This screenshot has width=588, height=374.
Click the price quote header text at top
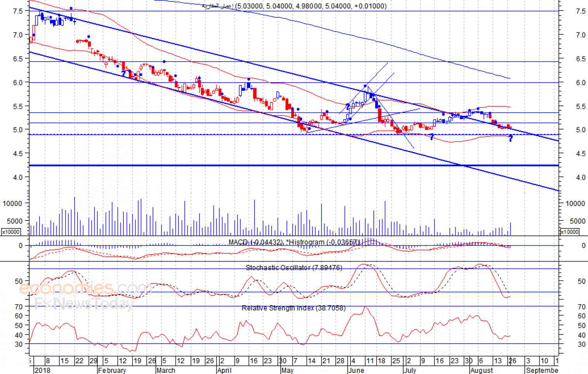point(294,6)
